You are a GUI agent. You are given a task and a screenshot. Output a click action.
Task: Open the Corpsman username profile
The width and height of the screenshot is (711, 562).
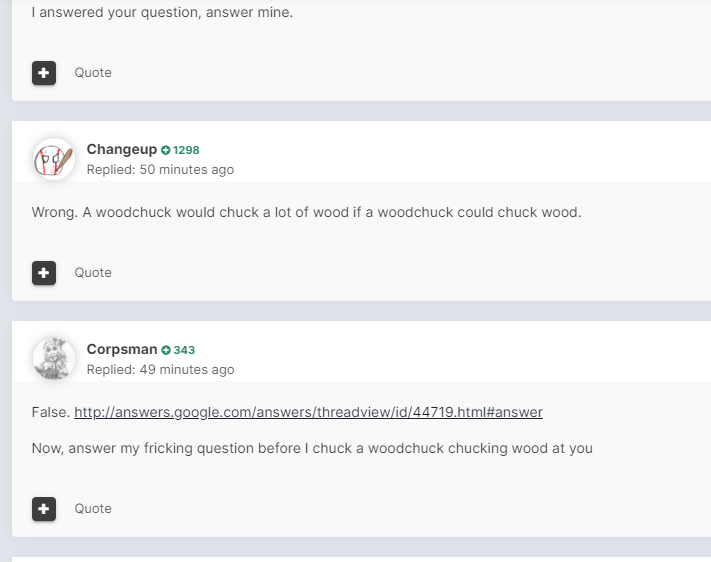coord(122,349)
